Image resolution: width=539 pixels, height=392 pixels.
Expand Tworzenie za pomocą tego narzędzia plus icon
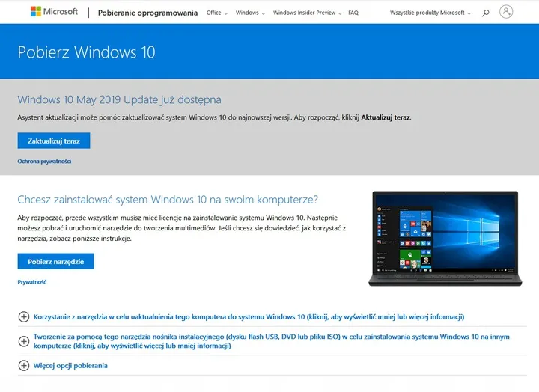pos(24,341)
